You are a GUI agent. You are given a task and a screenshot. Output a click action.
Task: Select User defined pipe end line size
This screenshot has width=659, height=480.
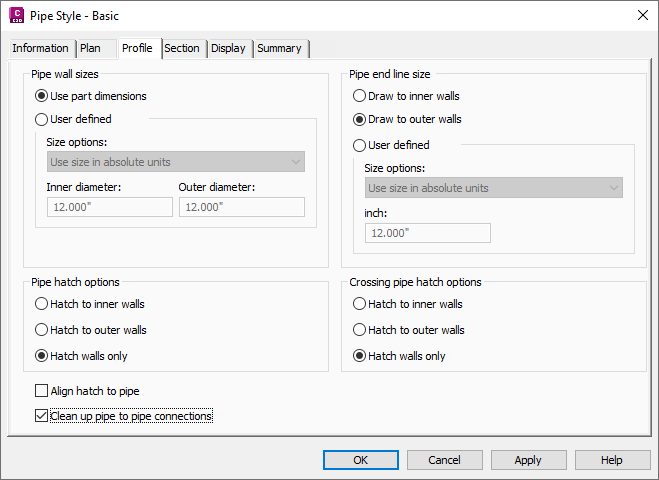[x=359, y=145]
